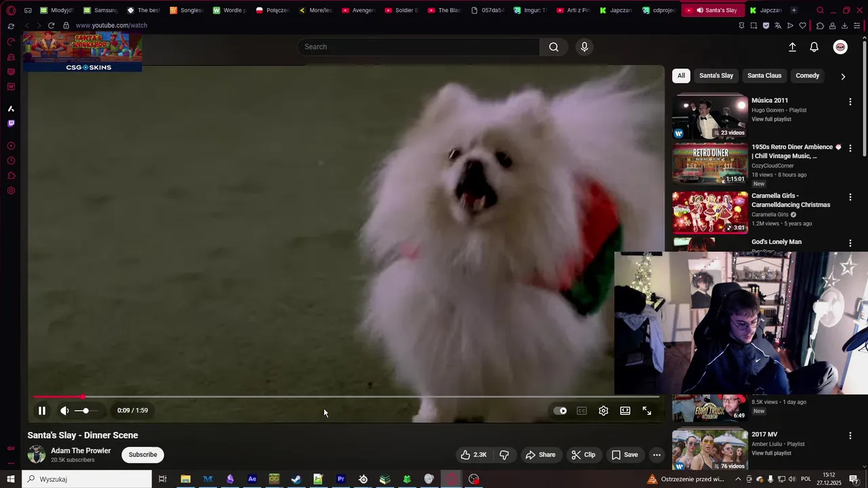Open more actions ellipsis below video
Viewport: 868px width, 488px height.
point(656,455)
